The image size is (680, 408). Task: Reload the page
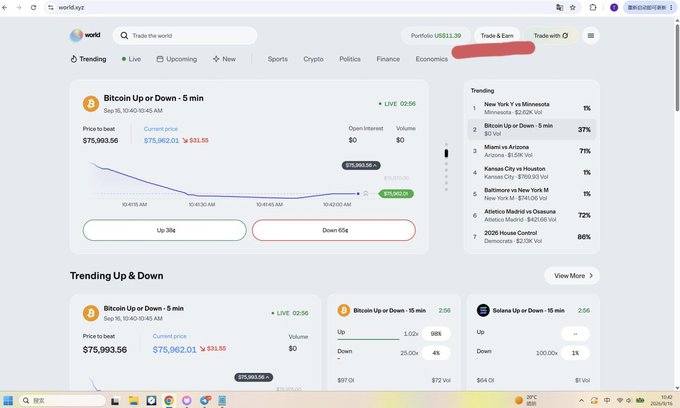click(33, 7)
